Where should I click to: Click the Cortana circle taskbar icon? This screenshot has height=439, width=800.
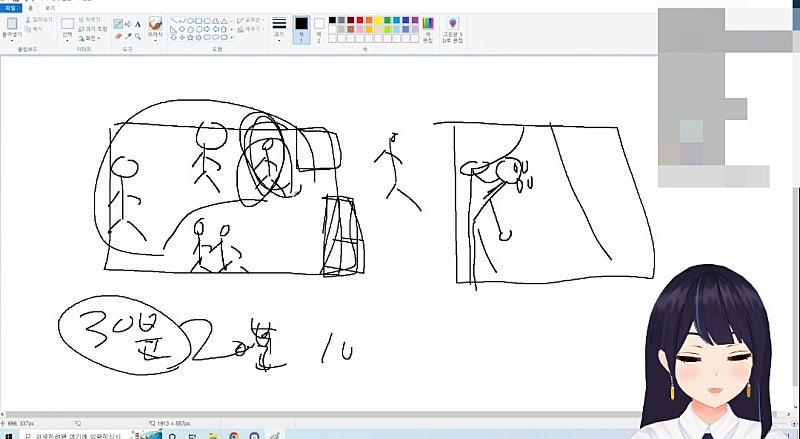pos(172,436)
